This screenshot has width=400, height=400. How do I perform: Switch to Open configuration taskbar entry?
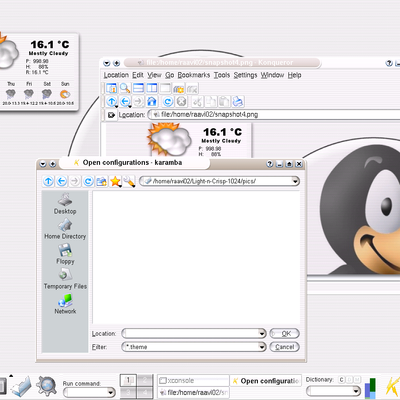pos(266,381)
